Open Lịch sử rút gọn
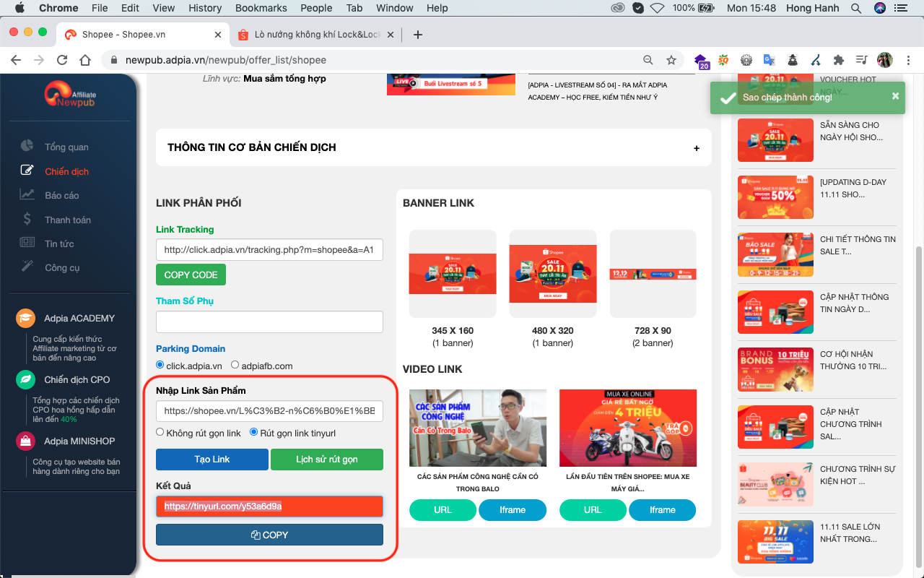 327,460
